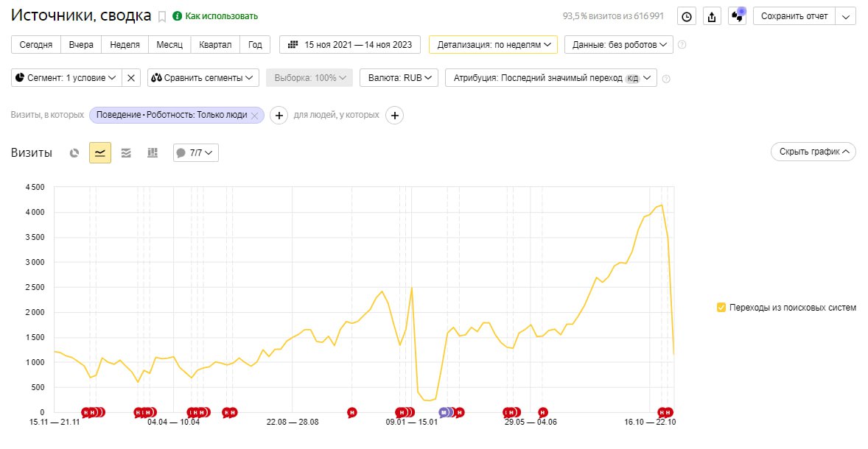Click help icon beside Данные: без роботов
The image size is (868, 449).
[682, 45]
